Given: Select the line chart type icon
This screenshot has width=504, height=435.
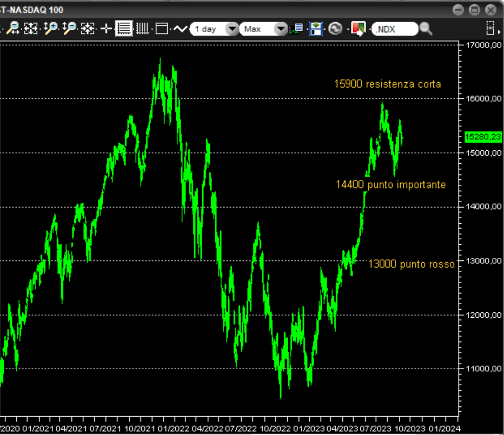Looking at the screenshot, I should (180, 29).
